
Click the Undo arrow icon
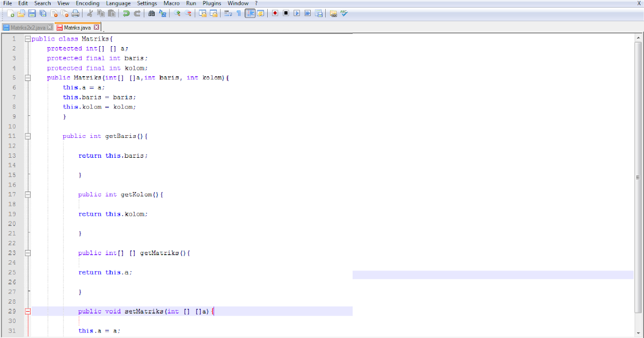tap(125, 13)
